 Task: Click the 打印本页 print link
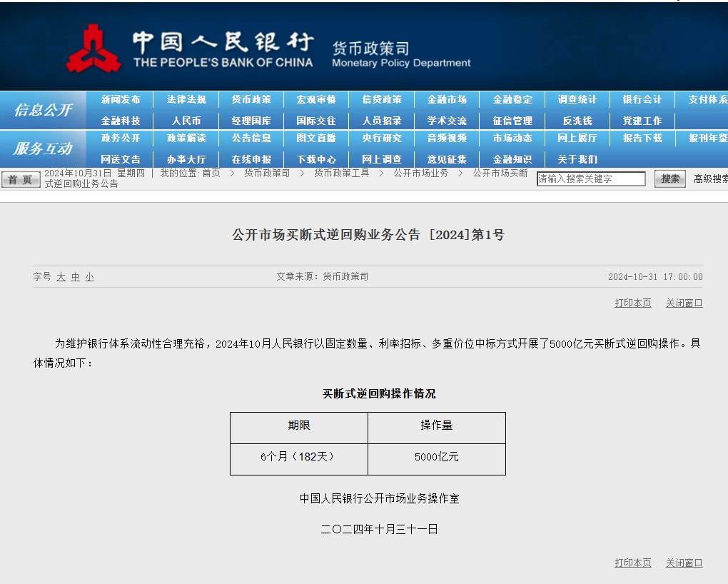coord(632,303)
